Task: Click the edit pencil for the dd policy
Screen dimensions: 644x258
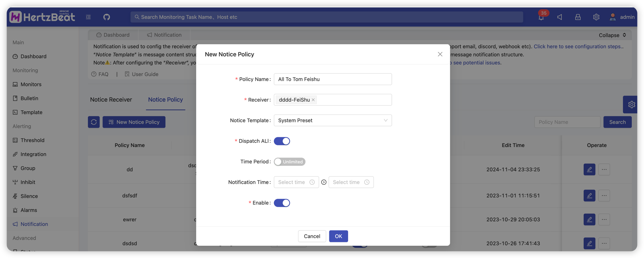Action: pyautogui.click(x=589, y=169)
